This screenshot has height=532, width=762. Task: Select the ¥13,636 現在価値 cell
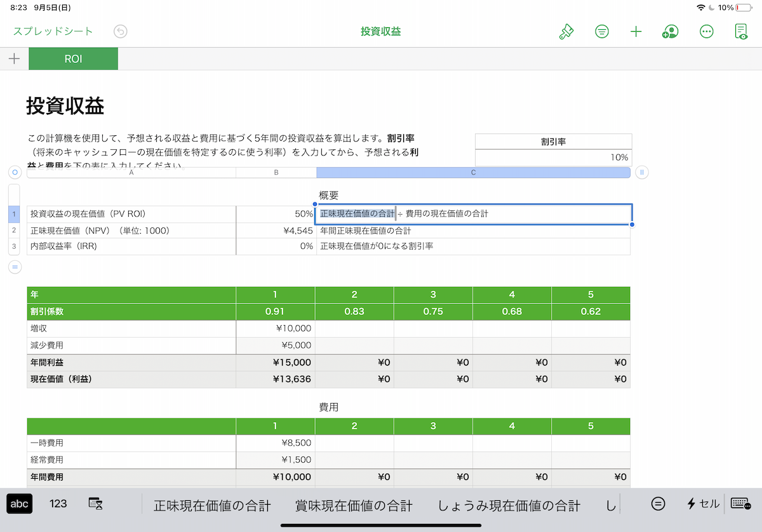pyautogui.click(x=276, y=379)
